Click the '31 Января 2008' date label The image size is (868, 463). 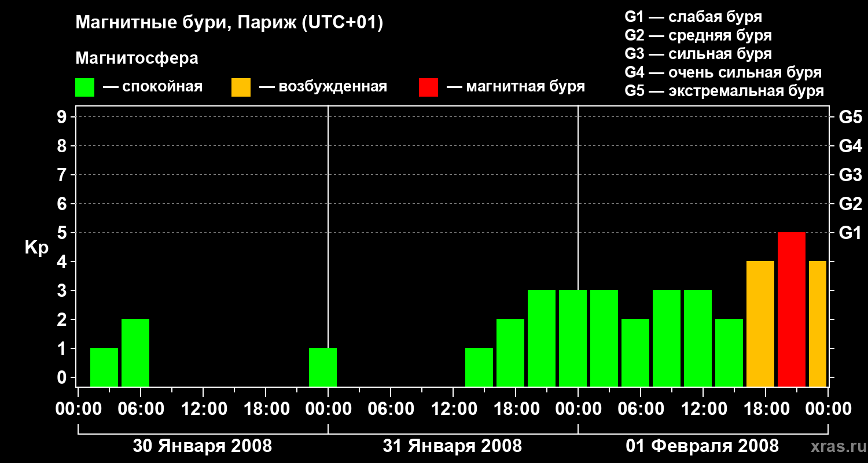pyautogui.click(x=453, y=446)
